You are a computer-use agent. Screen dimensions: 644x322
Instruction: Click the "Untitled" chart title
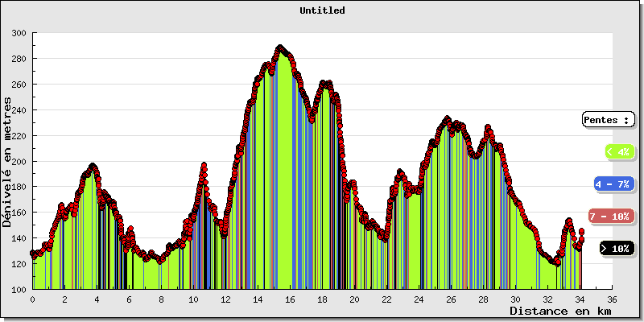[322, 10]
